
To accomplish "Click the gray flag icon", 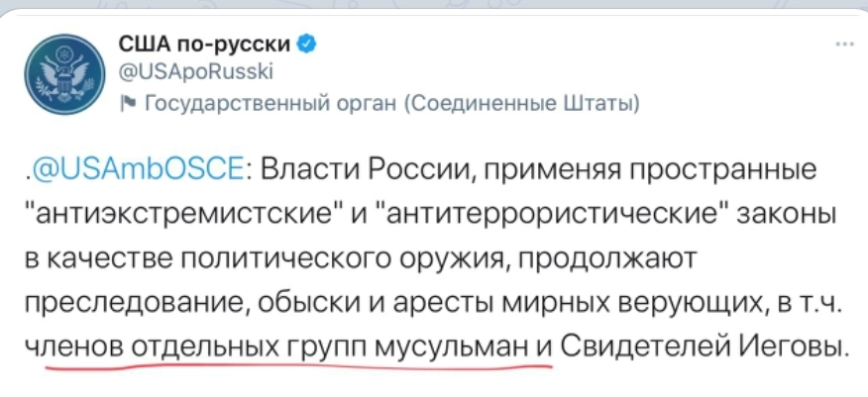I will [x=127, y=103].
